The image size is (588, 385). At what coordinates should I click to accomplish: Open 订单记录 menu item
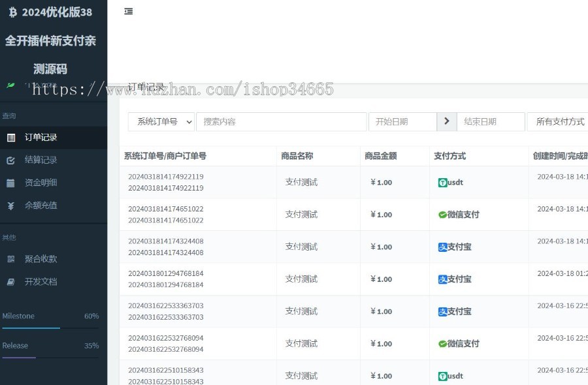[54, 138]
